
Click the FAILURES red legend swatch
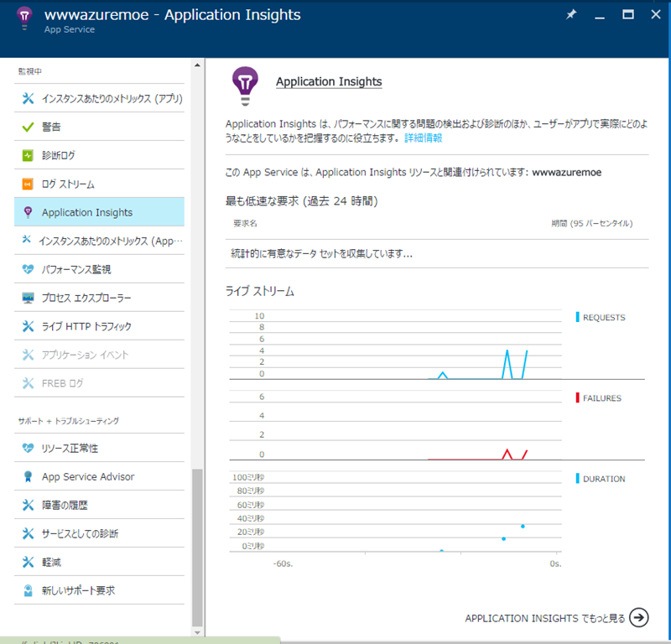click(578, 398)
